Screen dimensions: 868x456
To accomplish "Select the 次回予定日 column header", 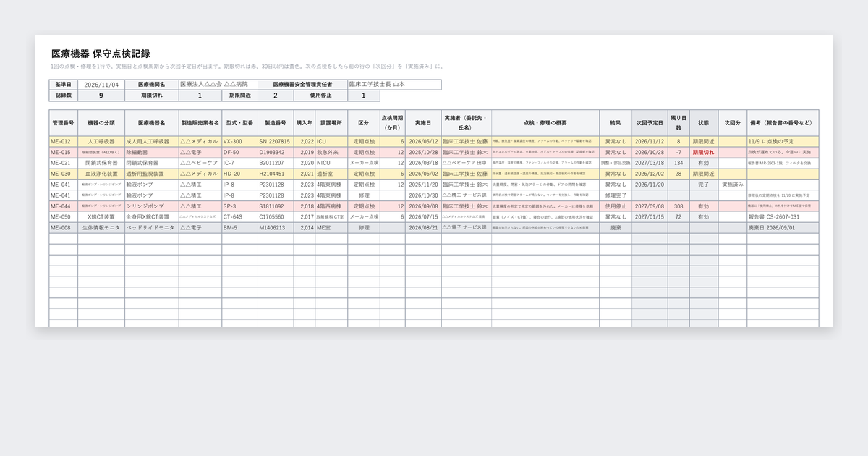I will (x=650, y=123).
